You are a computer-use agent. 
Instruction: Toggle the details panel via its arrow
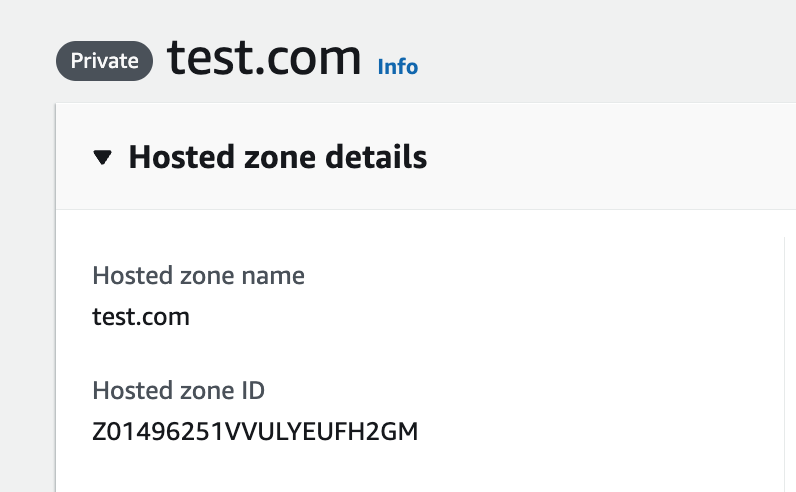coord(101,157)
